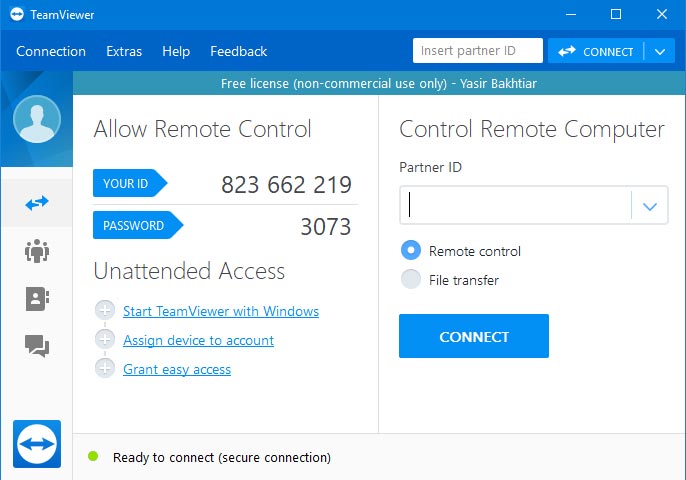Viewport: 686px width, 480px height.
Task: Open the Extras menu
Action: point(124,51)
